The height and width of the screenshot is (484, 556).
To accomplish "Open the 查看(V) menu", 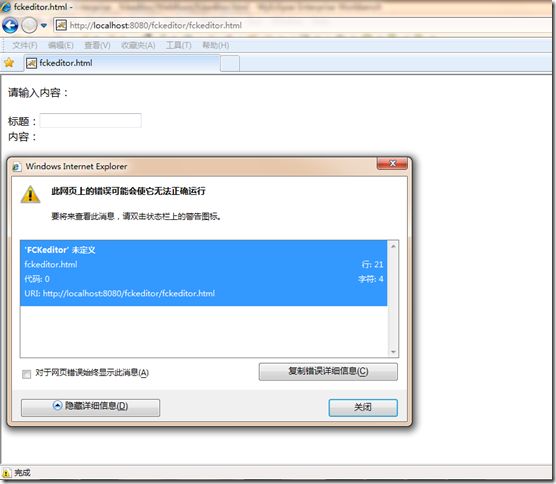I will [x=97, y=45].
